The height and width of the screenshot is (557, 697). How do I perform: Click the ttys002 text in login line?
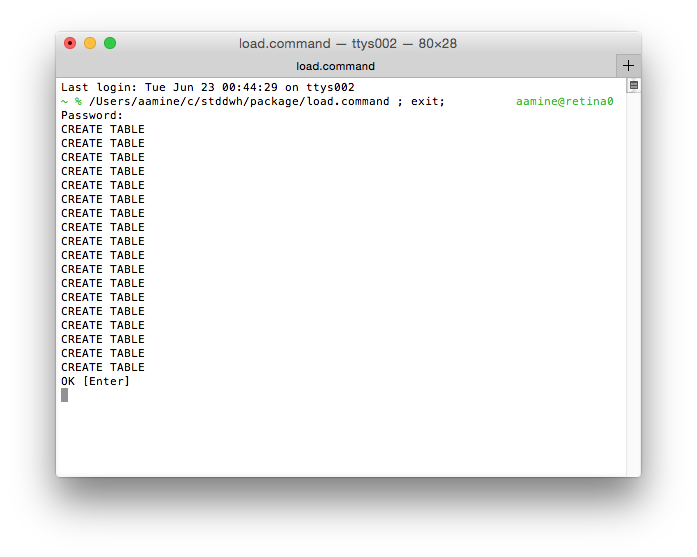point(330,87)
